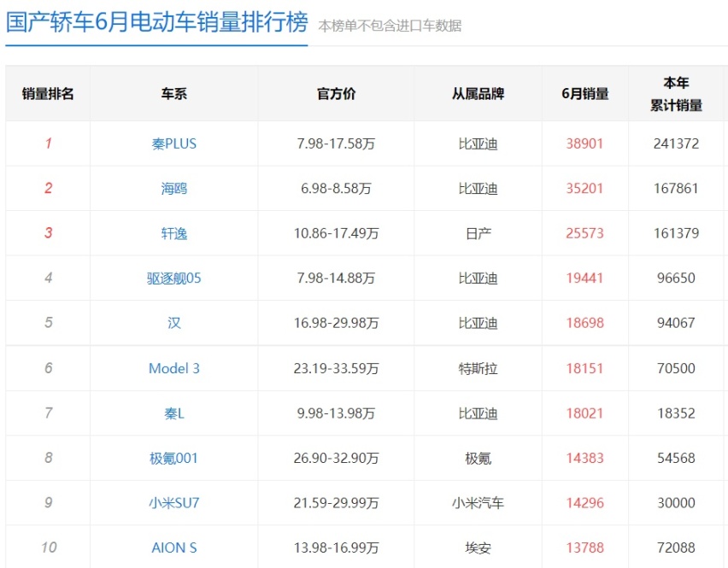Click the price 7.98-14.88万

(336, 278)
